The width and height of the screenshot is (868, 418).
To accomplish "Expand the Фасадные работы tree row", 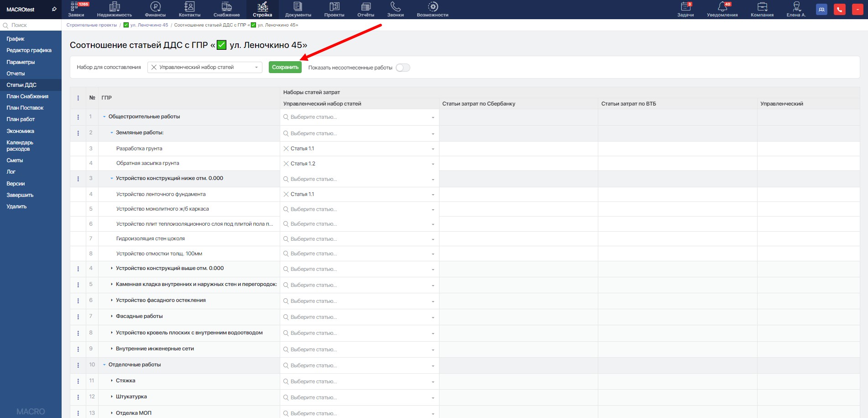I will pyautogui.click(x=112, y=316).
